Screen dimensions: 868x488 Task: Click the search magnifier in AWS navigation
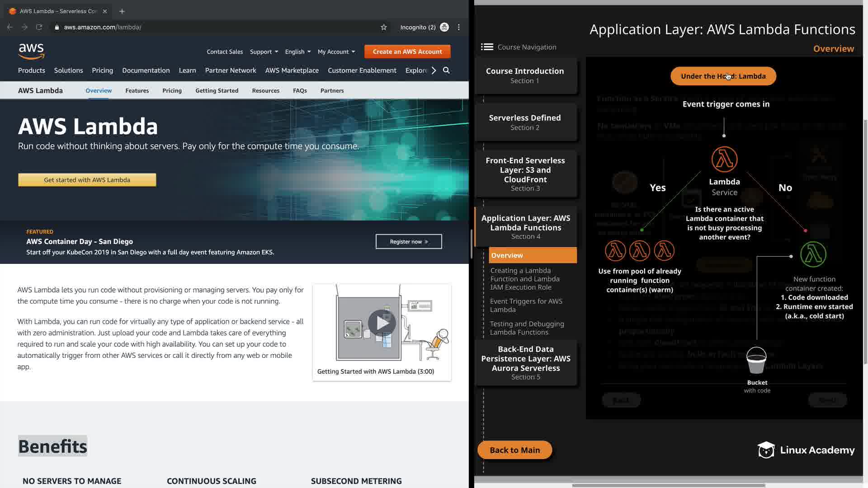[446, 70]
